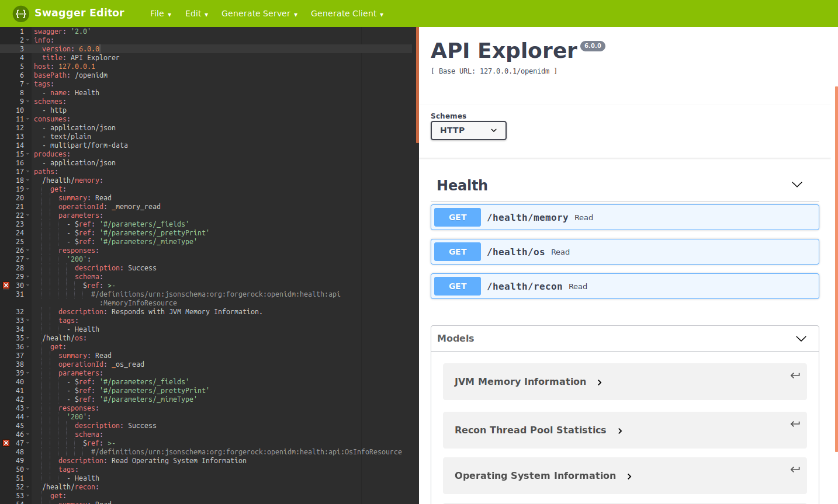Viewport: 838px width, 504px height.
Task: Open the Generate Server menu
Action: click(x=259, y=13)
